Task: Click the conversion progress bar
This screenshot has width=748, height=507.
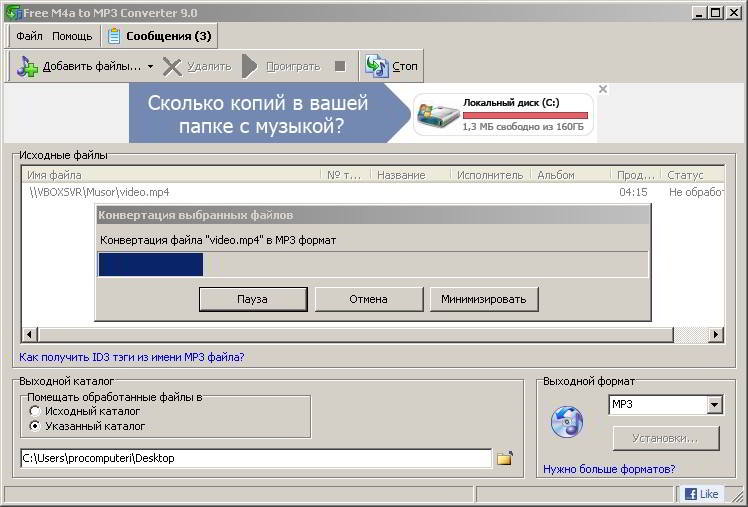Action: point(373,264)
